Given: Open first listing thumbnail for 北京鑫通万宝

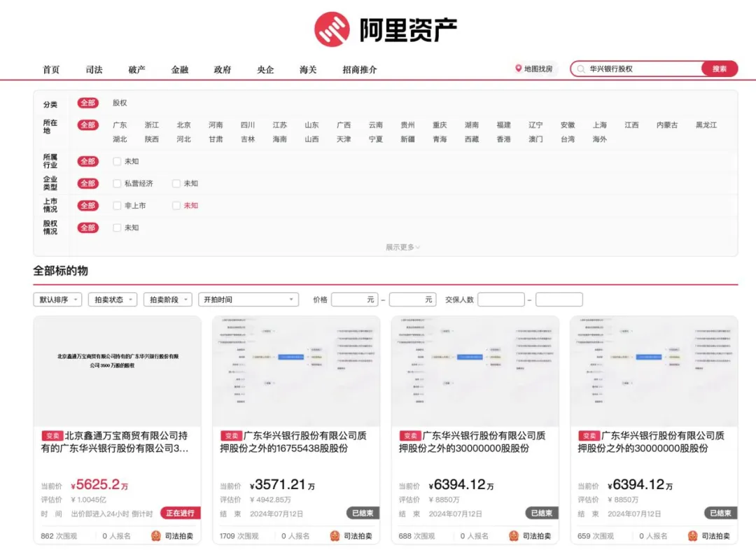Looking at the screenshot, I should click(118, 371).
